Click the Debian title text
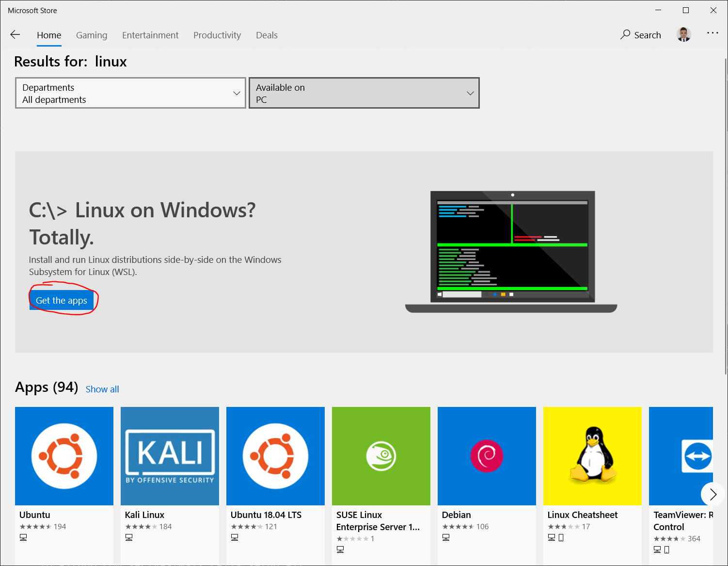The width and height of the screenshot is (728, 566). (x=457, y=515)
